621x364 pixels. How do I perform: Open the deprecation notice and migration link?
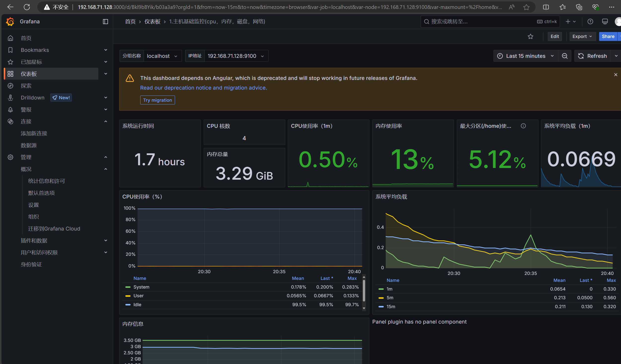(x=203, y=88)
